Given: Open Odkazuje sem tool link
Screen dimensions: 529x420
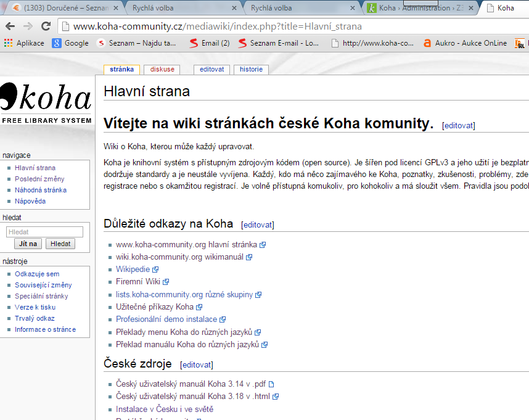Looking at the screenshot, I should [37, 274].
